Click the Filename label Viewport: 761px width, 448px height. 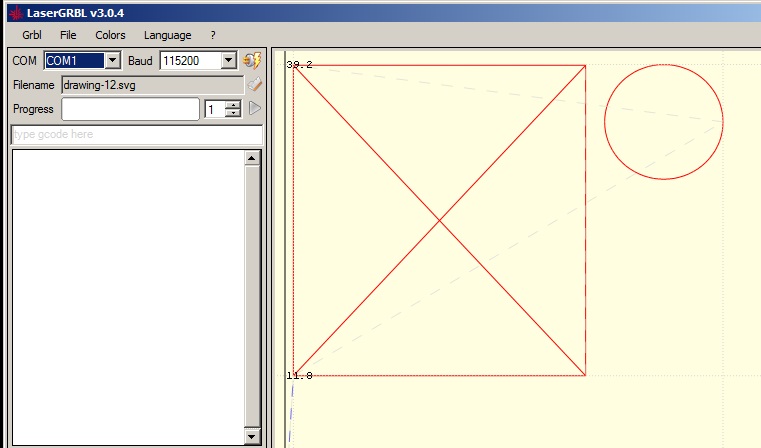pos(33,85)
